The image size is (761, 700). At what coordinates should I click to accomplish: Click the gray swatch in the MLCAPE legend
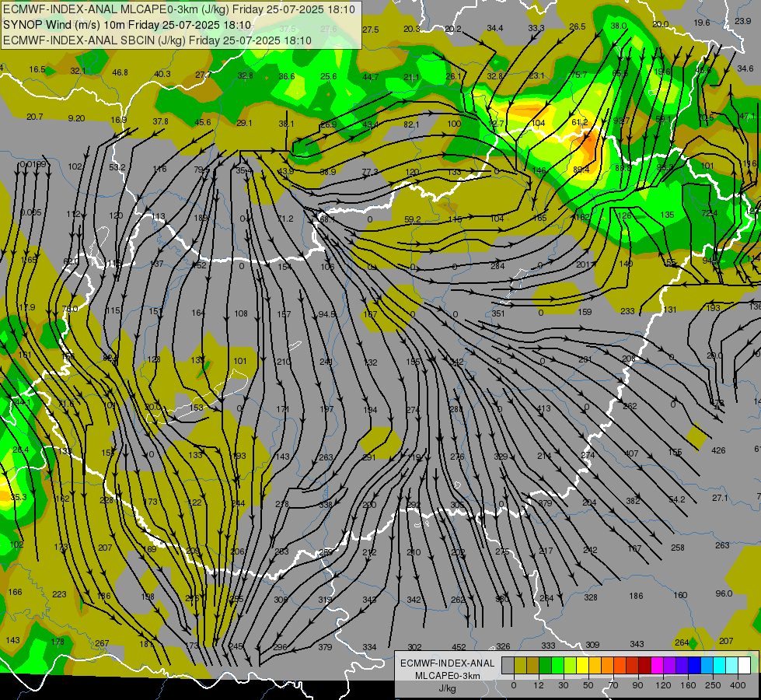click(x=508, y=665)
